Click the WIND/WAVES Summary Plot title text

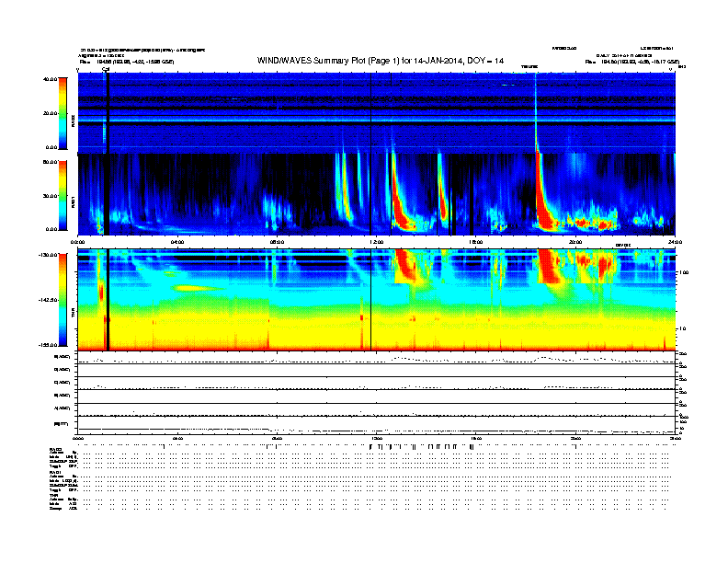point(381,61)
